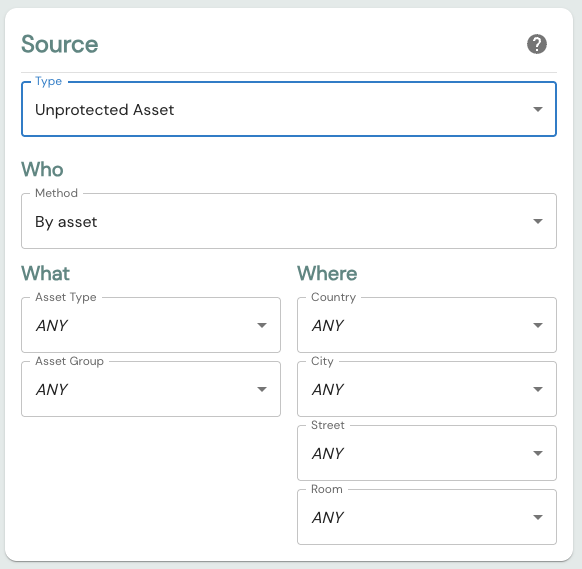The image size is (582, 569).
Task: Click the Source heading text
Action: [60, 44]
